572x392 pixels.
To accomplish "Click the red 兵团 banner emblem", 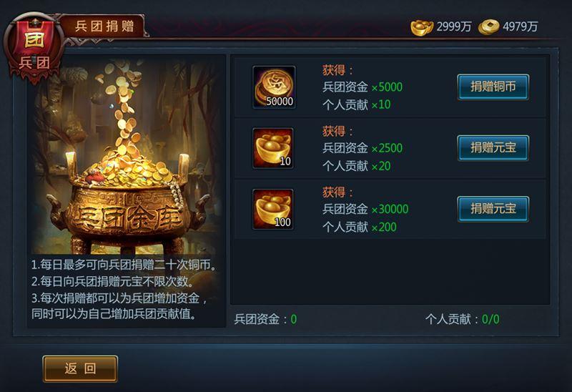I will tap(34, 47).
